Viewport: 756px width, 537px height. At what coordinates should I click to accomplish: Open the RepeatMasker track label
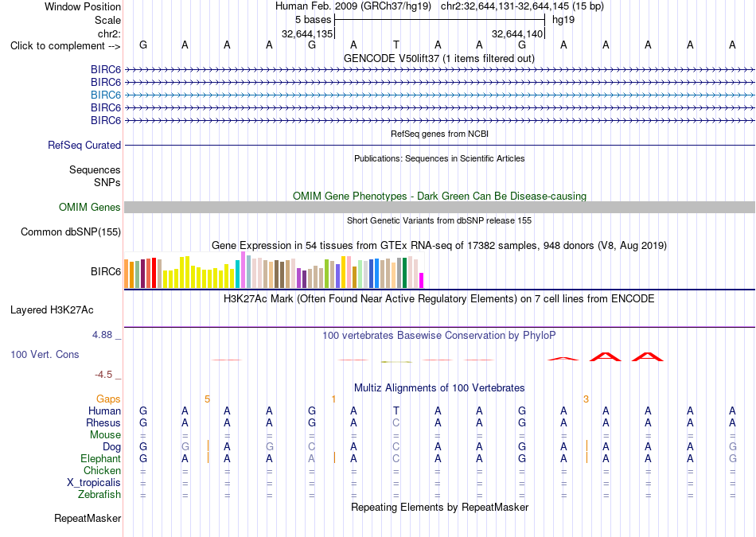[x=88, y=518]
